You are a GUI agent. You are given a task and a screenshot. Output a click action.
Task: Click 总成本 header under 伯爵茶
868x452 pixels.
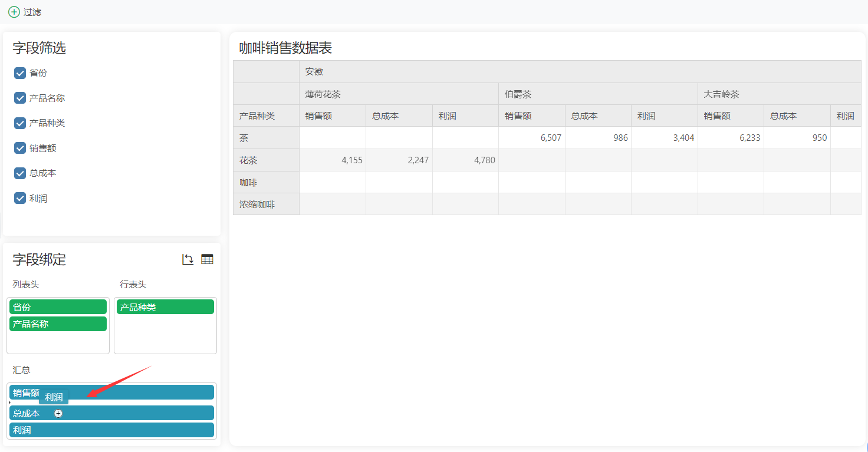[598, 116]
